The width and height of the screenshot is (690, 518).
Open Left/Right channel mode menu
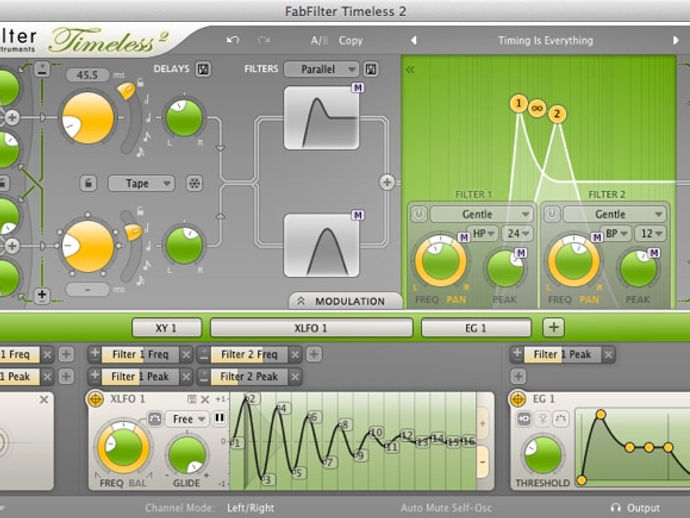pos(251,508)
